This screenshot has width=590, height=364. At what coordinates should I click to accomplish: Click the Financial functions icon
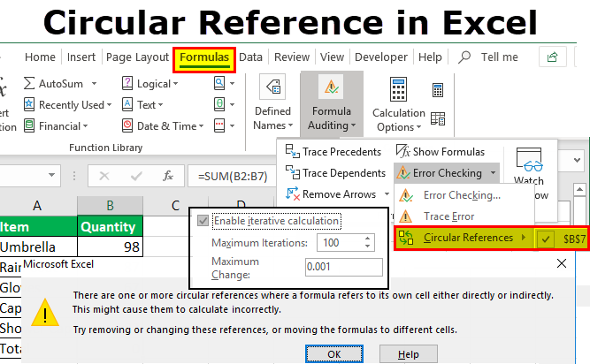[x=29, y=125]
